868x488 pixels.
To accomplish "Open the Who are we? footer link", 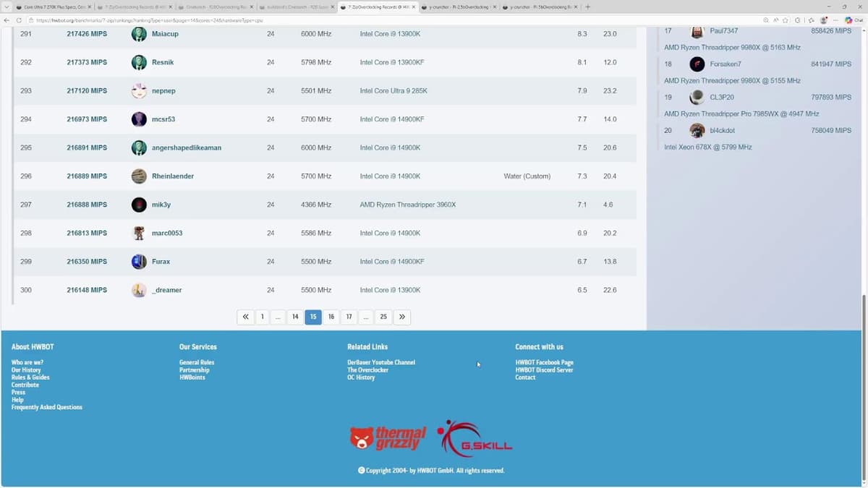I will tap(27, 363).
